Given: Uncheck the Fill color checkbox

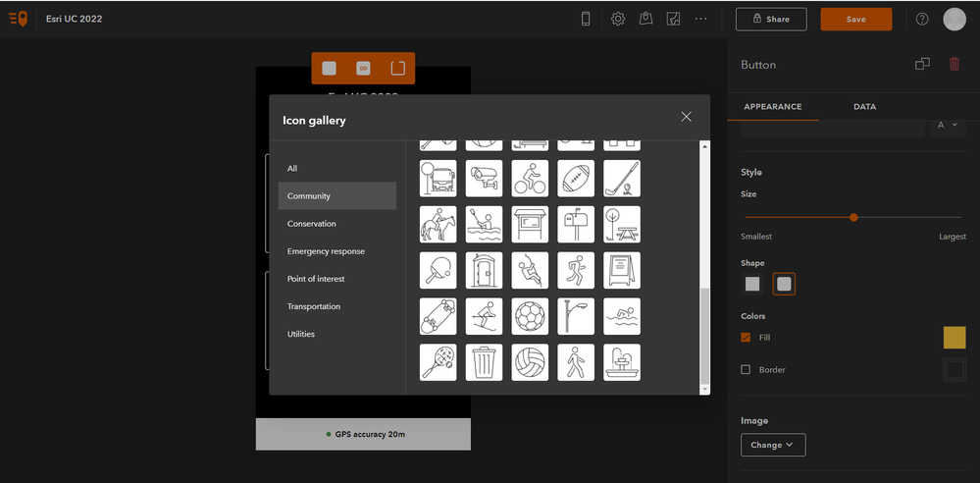Looking at the screenshot, I should click(746, 338).
